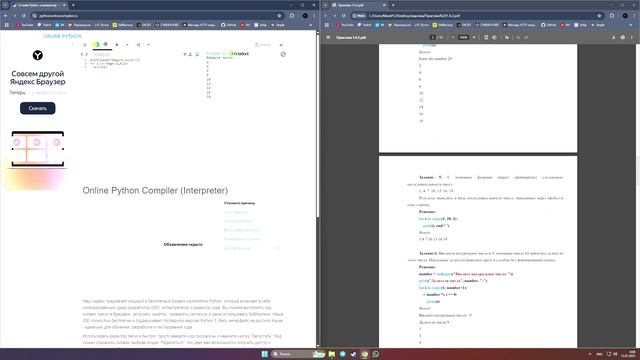640x360 pixels.
Task: Reload the Online Python page
Action: pyautogui.click(x=24, y=16)
